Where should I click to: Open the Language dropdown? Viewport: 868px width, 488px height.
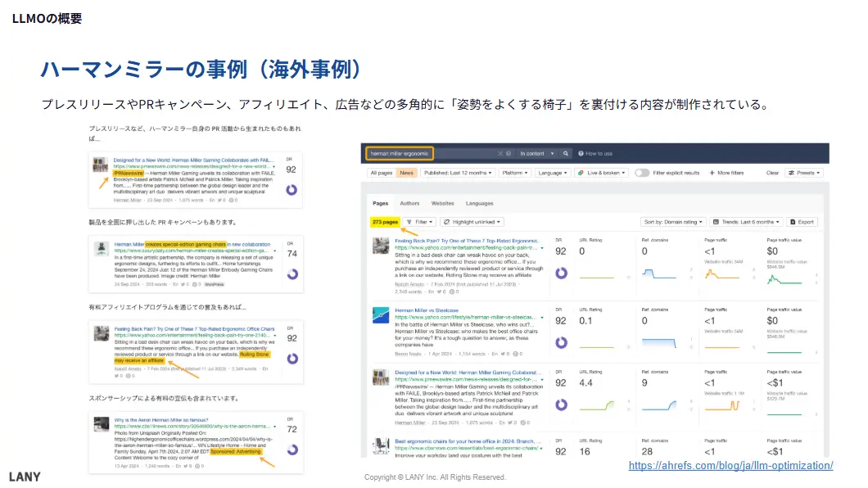[x=551, y=172]
